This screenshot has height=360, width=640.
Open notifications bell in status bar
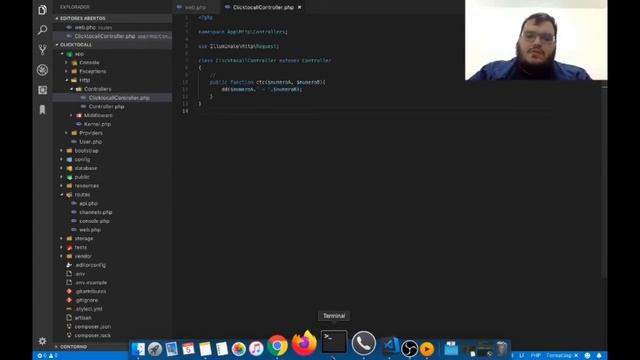coord(599,356)
